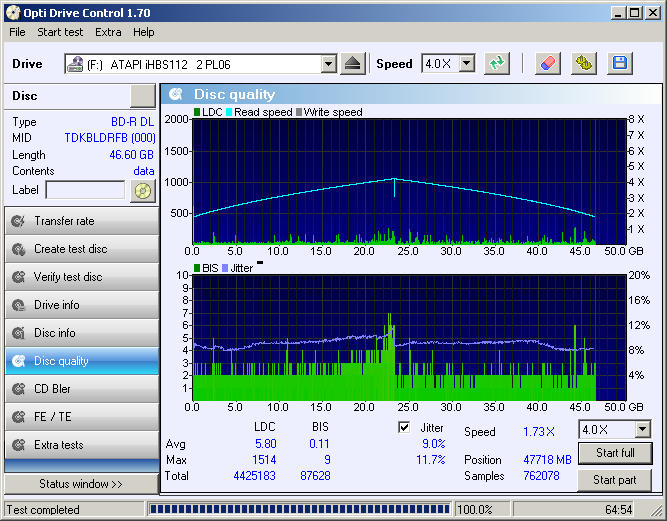Viewport: 667px width, 521px height.
Task: Open the Transfer rate panel
Action: [x=82, y=221]
